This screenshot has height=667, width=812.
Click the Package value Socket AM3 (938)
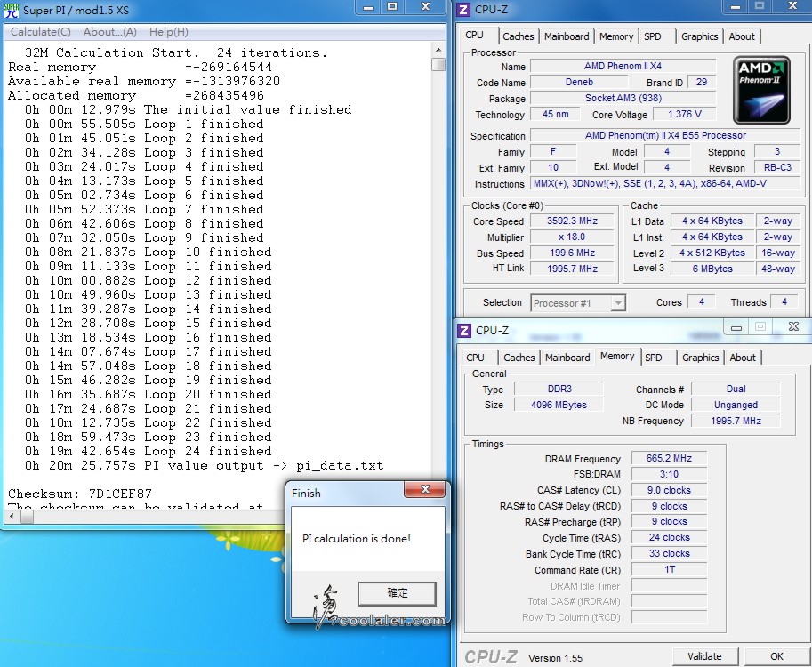[x=623, y=98]
